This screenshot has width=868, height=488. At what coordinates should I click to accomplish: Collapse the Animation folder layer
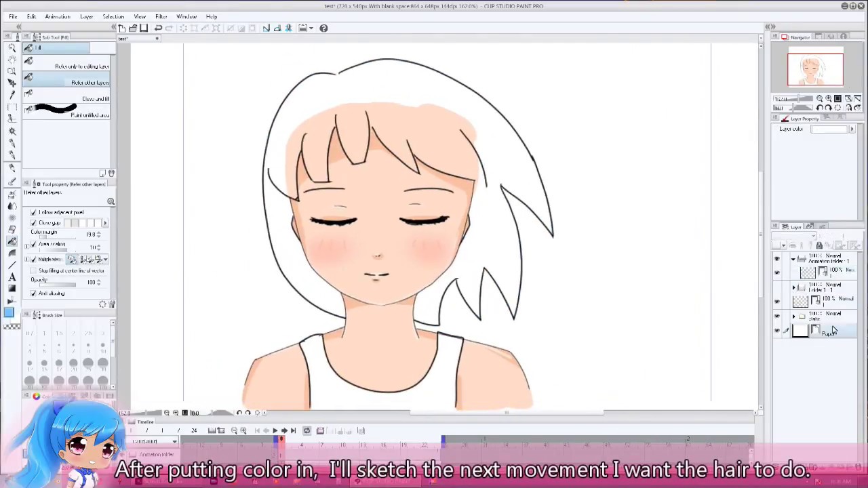click(x=793, y=260)
